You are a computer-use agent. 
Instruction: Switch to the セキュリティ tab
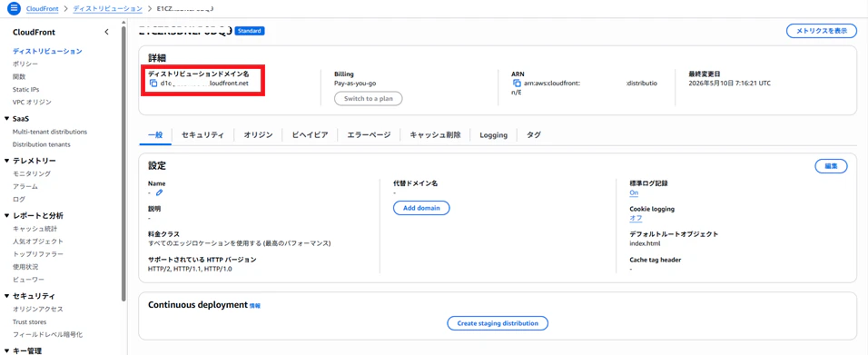point(202,134)
